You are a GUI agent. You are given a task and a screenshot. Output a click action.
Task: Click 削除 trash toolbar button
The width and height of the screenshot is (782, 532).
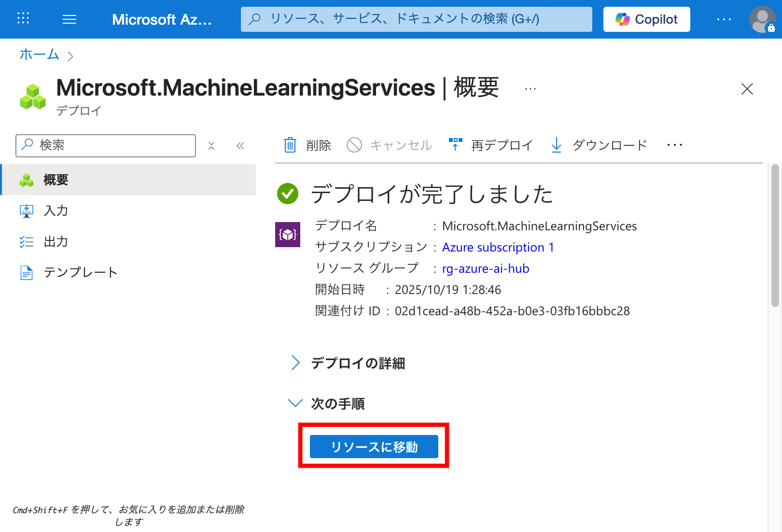(x=307, y=145)
